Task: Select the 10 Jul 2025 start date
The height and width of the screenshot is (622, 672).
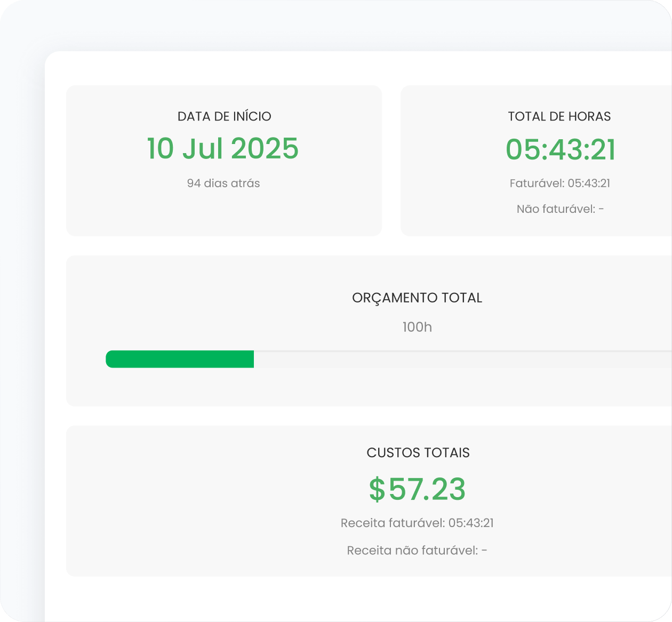Action: pos(223,148)
